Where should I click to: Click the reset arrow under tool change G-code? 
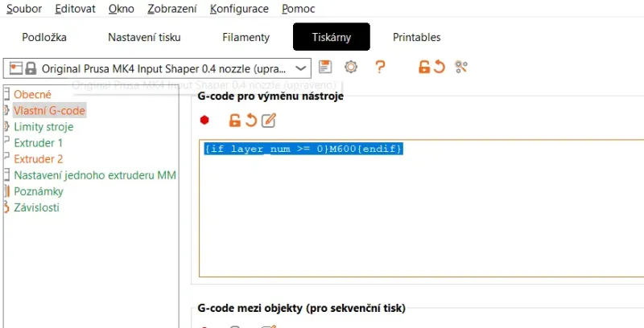coord(251,121)
